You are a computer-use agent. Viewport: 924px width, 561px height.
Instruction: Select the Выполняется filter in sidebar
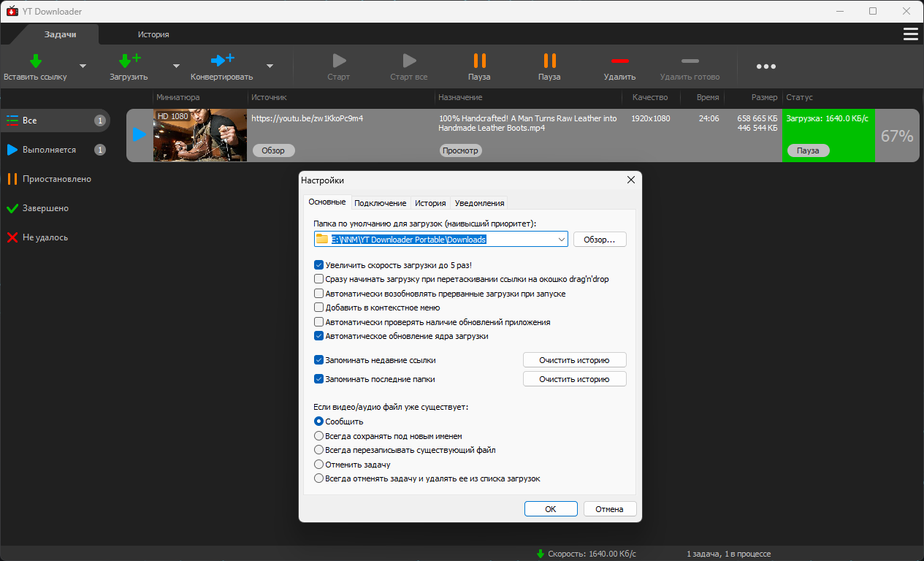55,150
